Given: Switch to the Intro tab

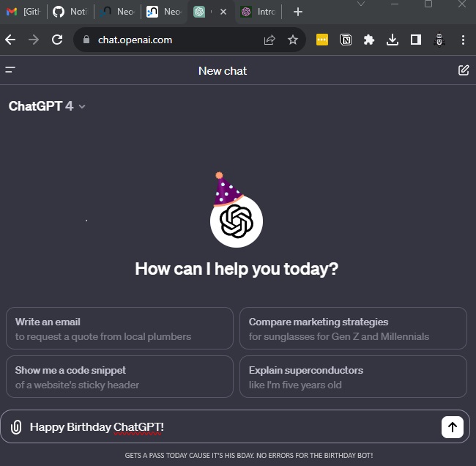Looking at the screenshot, I should tap(258, 12).
